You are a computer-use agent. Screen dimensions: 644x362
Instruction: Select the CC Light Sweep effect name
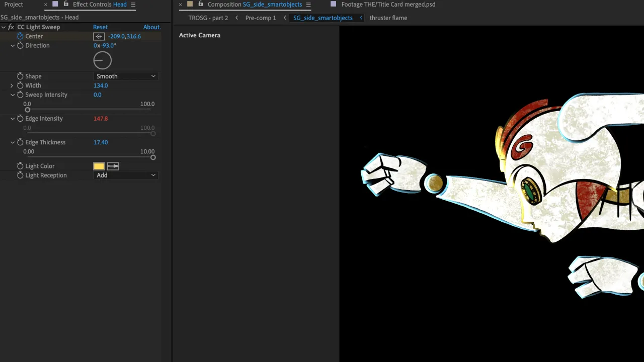click(x=39, y=27)
